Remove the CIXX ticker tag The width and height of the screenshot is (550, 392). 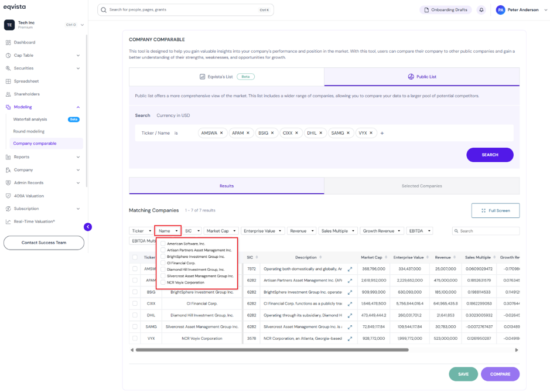(x=297, y=133)
